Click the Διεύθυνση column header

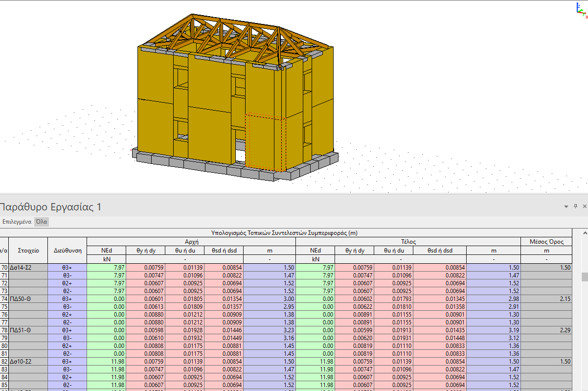(67, 250)
